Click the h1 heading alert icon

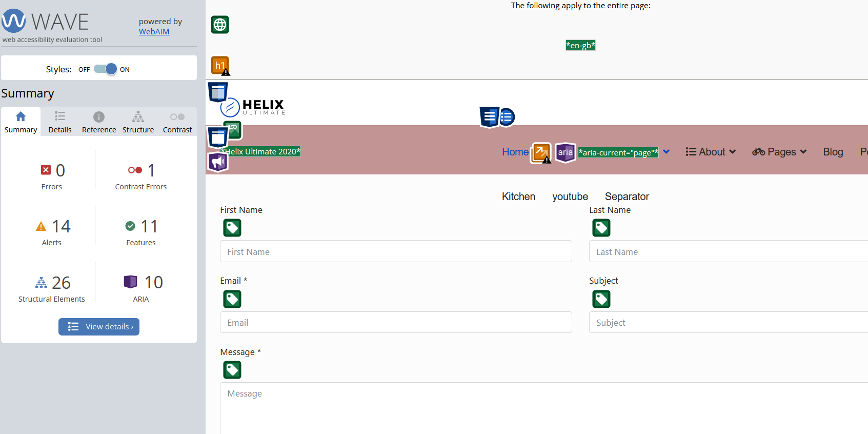tap(220, 66)
